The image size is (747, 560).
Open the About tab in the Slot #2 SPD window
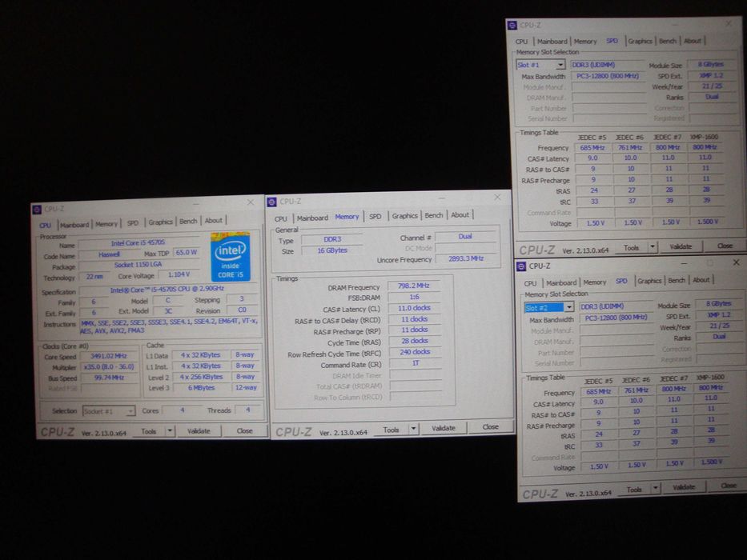tap(701, 280)
